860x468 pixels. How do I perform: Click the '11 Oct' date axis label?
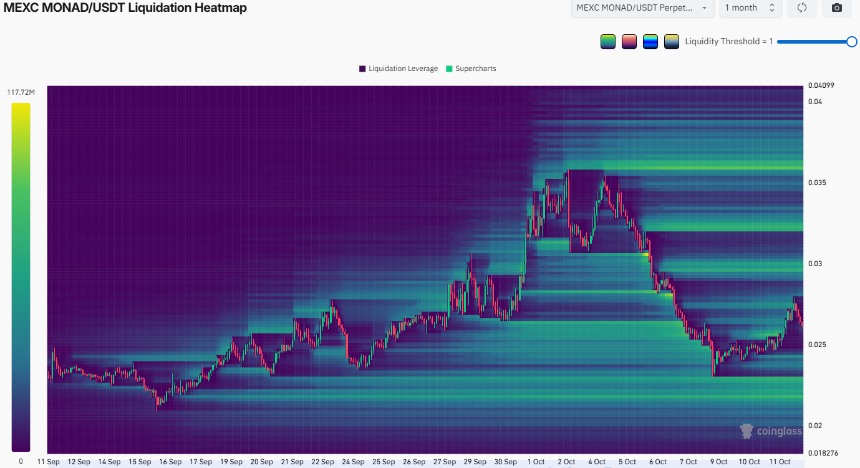click(779, 462)
